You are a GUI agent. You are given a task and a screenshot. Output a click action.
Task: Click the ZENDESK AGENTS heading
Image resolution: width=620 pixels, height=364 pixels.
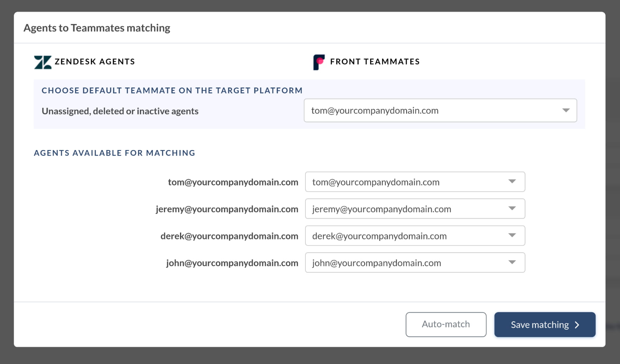click(95, 61)
